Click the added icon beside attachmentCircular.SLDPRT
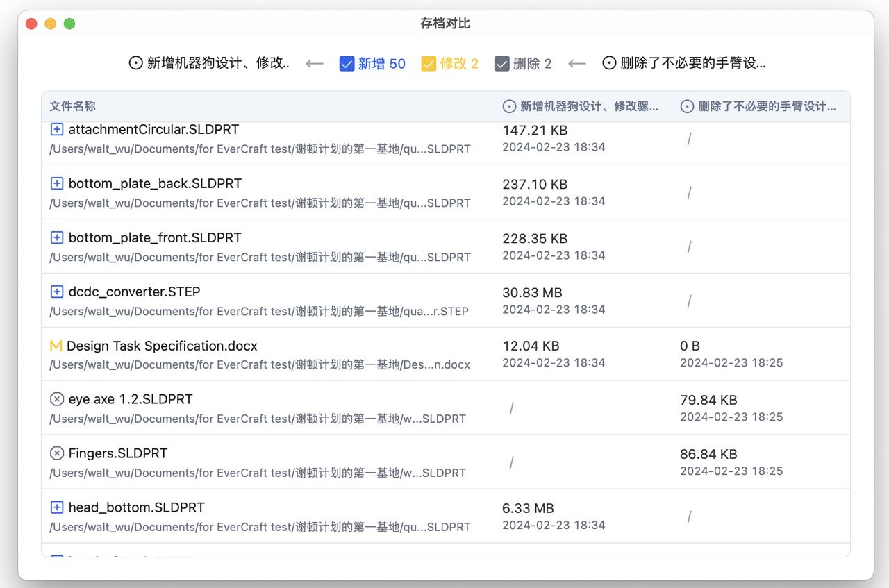Image resolution: width=889 pixels, height=588 pixels. pyautogui.click(x=57, y=129)
